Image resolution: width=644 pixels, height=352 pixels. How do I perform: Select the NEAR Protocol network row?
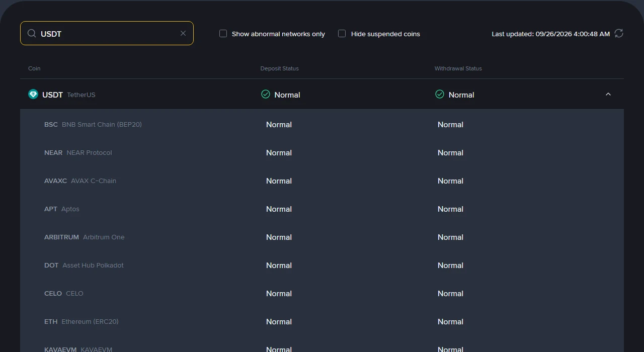(x=322, y=152)
